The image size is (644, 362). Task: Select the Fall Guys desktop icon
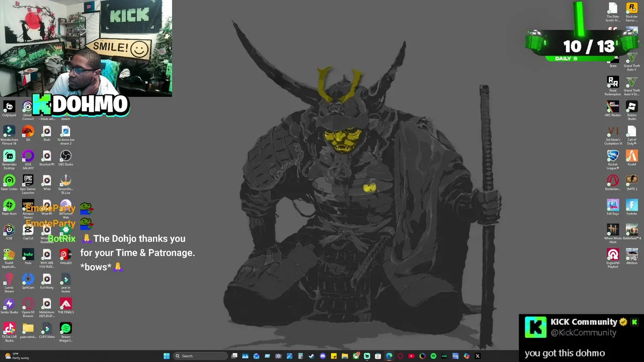pos(613,208)
